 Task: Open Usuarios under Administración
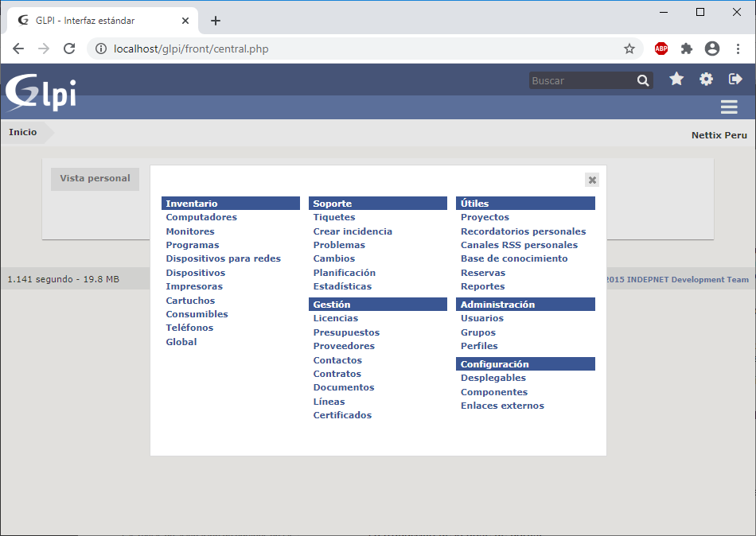pyautogui.click(x=482, y=318)
